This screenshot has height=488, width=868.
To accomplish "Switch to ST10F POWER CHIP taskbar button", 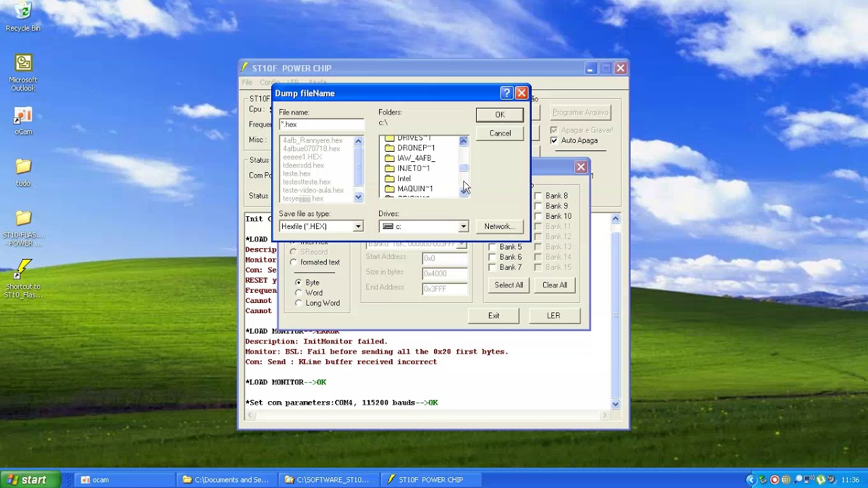I will [x=431, y=479].
